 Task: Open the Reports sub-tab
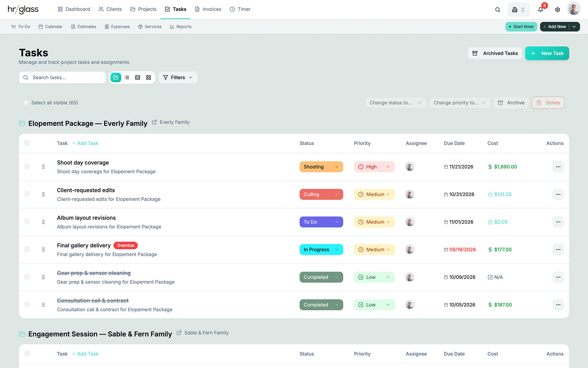pos(181,27)
